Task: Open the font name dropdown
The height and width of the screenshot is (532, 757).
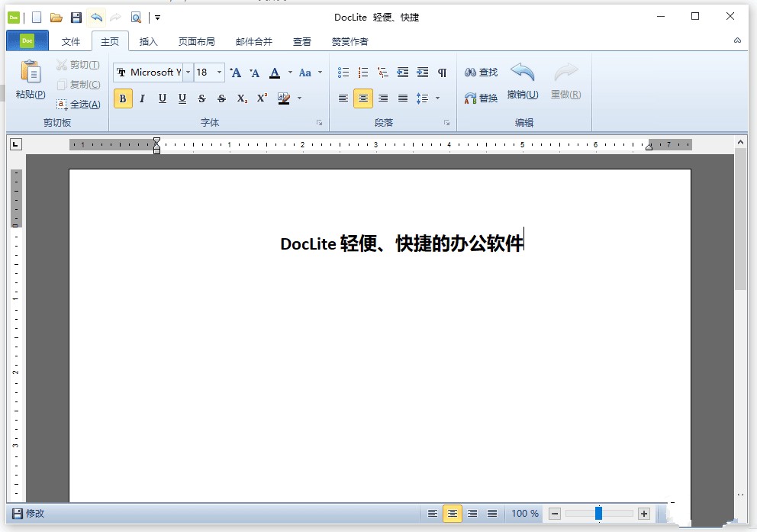Action: (188, 73)
